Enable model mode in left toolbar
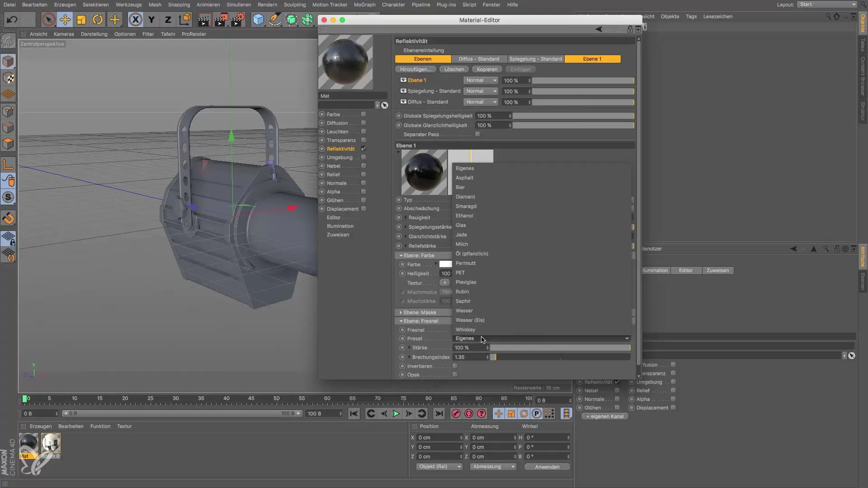The image size is (868, 488). coord(8,61)
